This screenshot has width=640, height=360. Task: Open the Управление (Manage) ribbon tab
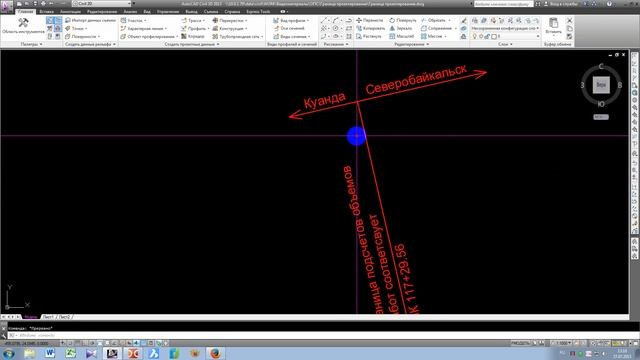click(x=168, y=11)
